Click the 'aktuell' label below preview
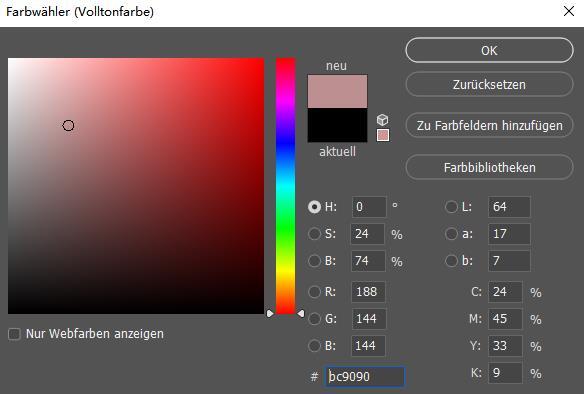 coord(337,152)
